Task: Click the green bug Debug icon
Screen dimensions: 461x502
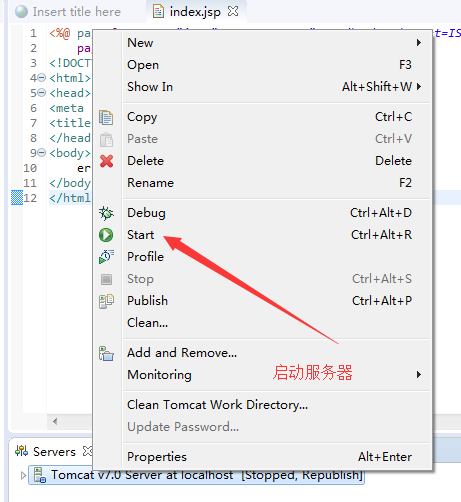Action: coord(106,213)
